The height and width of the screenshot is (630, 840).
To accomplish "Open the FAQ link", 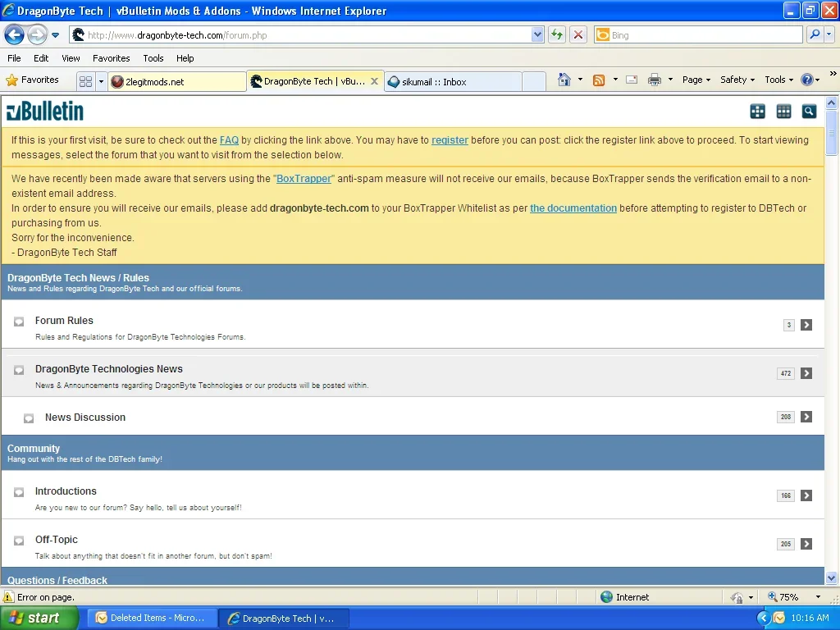I will click(229, 140).
